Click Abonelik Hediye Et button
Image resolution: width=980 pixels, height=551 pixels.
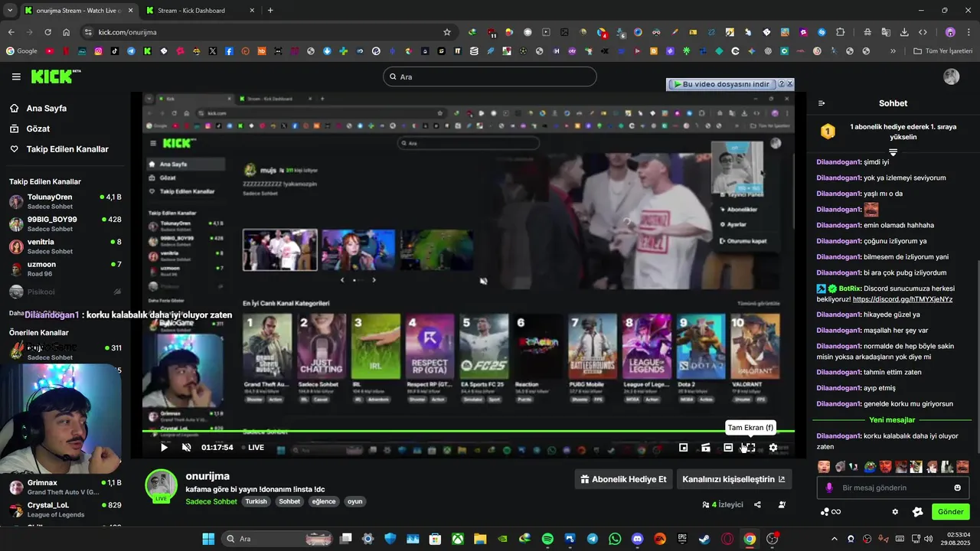pos(623,479)
